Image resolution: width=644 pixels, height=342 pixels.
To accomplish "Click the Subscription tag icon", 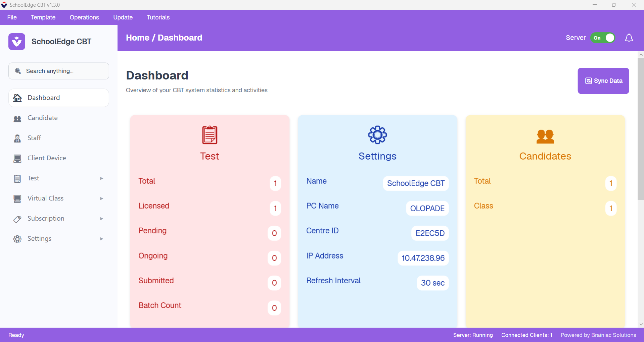I will tap(17, 219).
